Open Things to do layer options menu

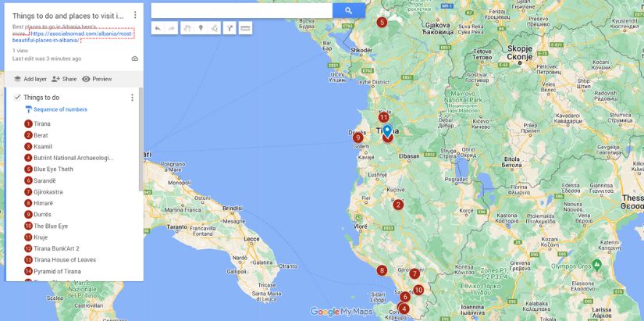click(x=132, y=98)
